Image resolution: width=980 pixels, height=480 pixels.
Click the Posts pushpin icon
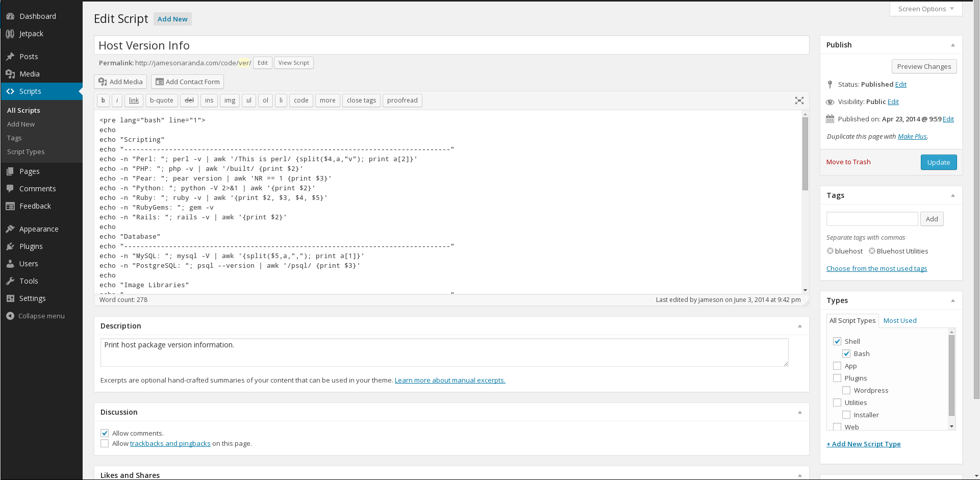coord(10,57)
